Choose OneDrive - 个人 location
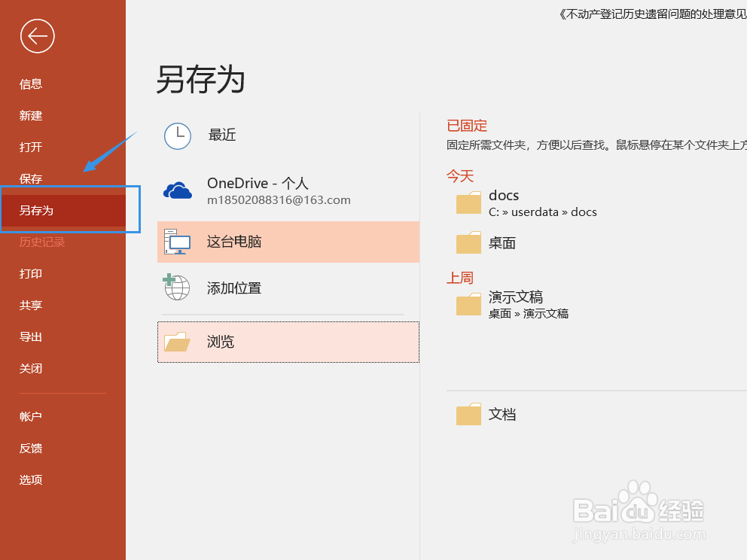Viewport: 747px width, 560px height. pos(258,184)
